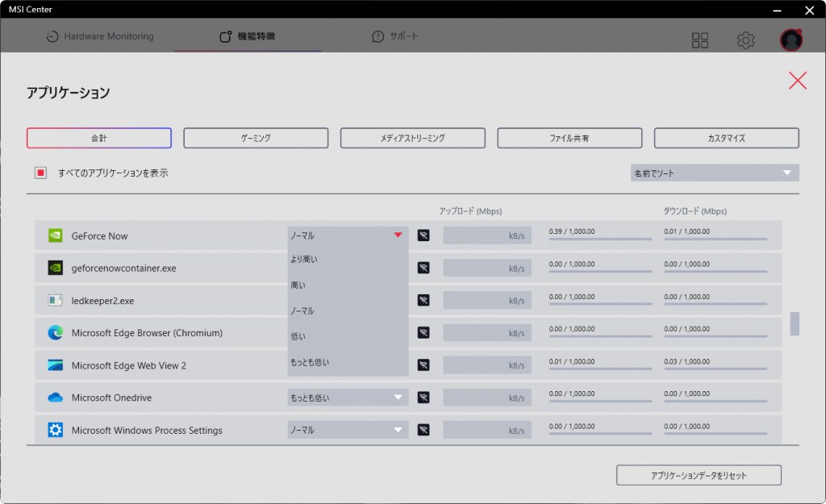Click the four-square apps grid icon

click(x=700, y=40)
